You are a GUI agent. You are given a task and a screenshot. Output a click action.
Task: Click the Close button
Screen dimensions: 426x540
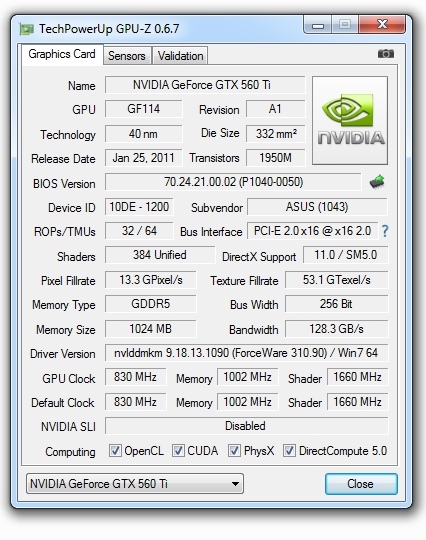point(361,484)
